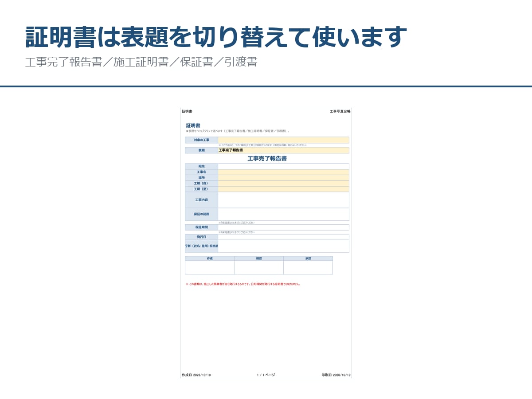532x399 pixels.
Task: Select the 発行日 input field
Action: (283, 237)
